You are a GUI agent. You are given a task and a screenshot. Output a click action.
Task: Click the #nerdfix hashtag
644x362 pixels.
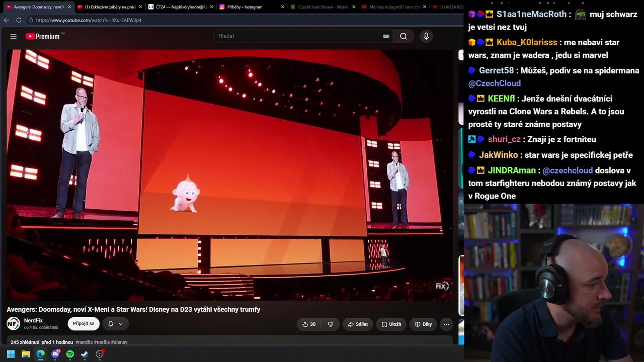(x=84, y=342)
